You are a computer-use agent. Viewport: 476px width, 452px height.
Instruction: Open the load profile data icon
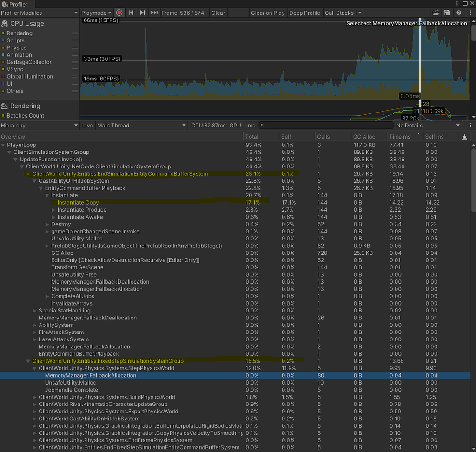click(436, 13)
